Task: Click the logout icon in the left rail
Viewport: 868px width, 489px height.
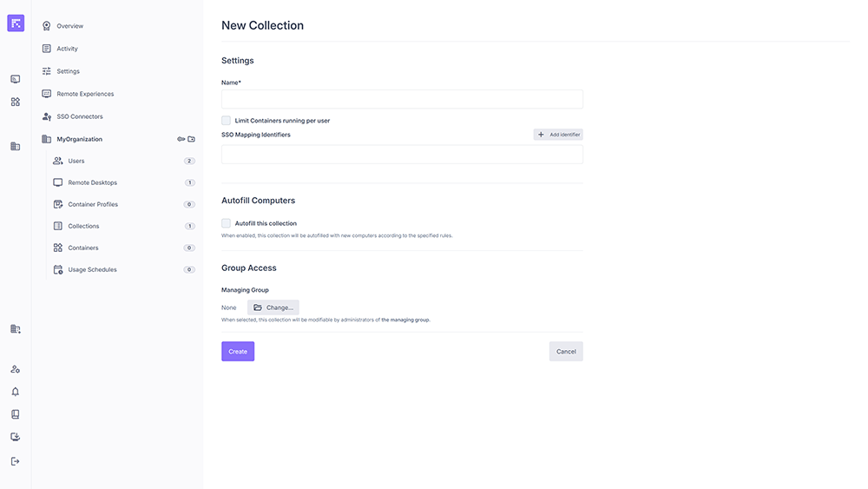Action: coord(16,461)
